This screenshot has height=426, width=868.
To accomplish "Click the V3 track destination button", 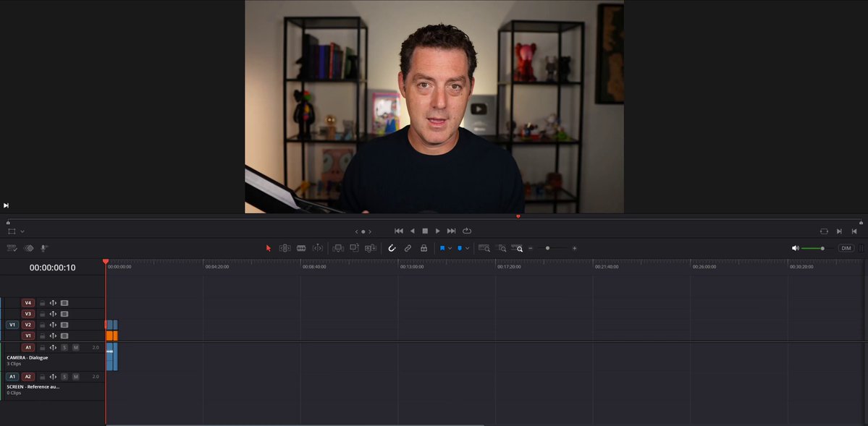I will (x=28, y=314).
